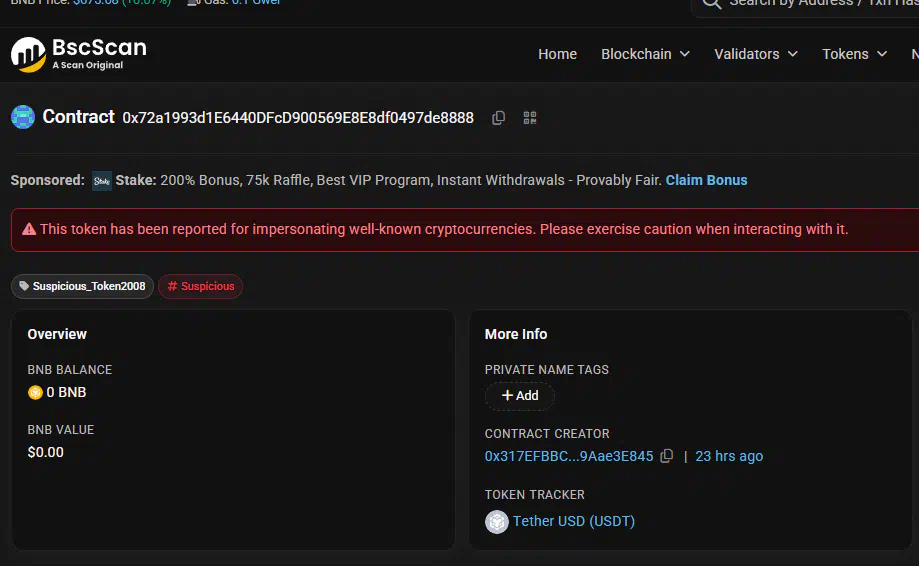This screenshot has width=919, height=566.
Task: Click the BNB coin icon in balance
Action: click(35, 393)
